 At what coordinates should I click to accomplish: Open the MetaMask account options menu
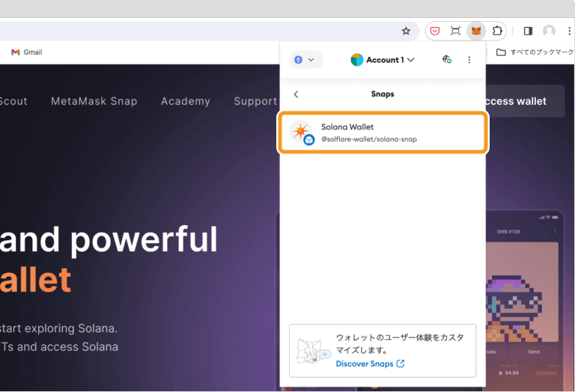pos(469,60)
